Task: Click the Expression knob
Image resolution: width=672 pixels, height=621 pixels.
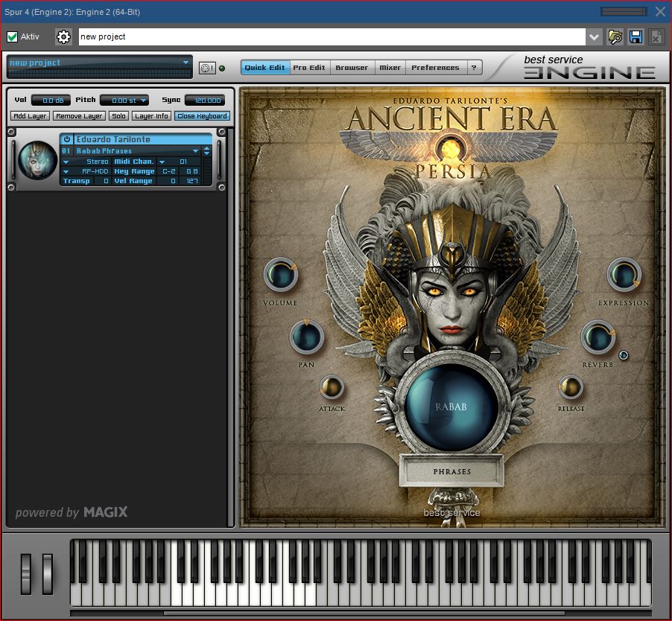Action: pos(624,275)
